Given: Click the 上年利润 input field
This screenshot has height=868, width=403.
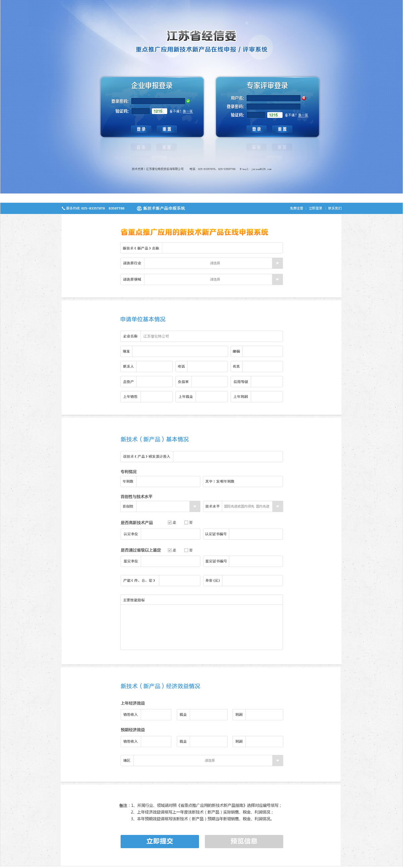Looking at the screenshot, I should click(x=267, y=397).
